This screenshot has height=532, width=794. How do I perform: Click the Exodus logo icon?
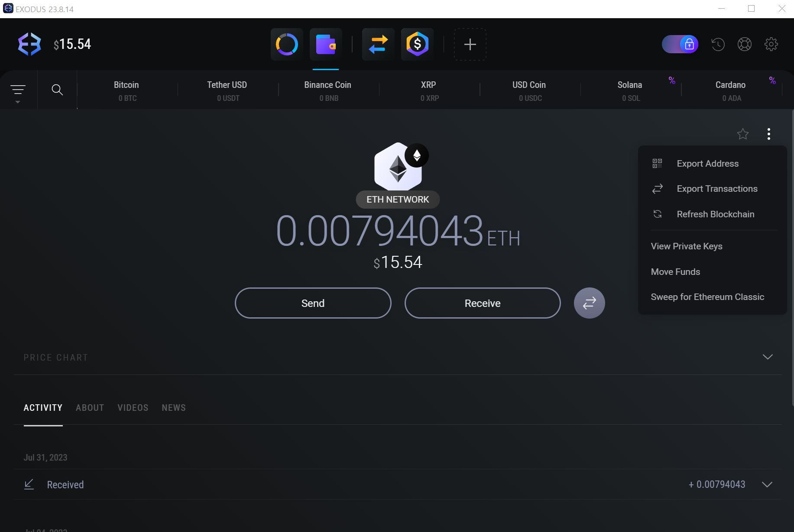(29, 44)
